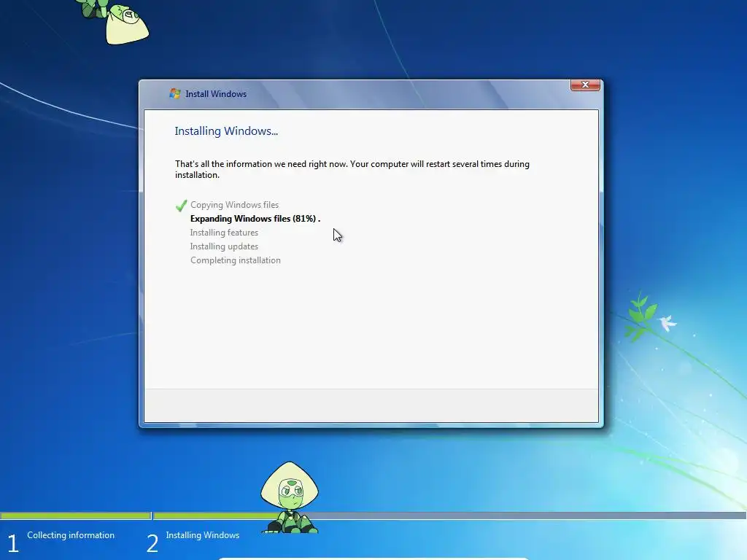Click the green checkmark beside Copying Windows files
The width and height of the screenshot is (747, 560).
coord(181,205)
